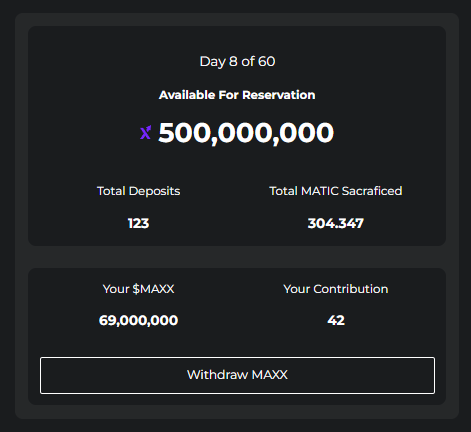Screen dimensions: 471x432
Task: Click the Your $MAXX label
Action: [x=138, y=289]
